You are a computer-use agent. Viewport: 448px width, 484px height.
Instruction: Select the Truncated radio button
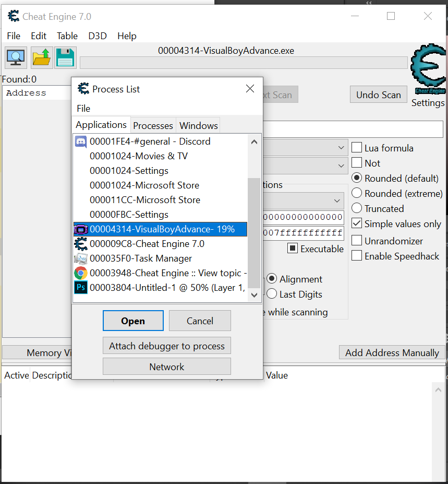point(357,208)
